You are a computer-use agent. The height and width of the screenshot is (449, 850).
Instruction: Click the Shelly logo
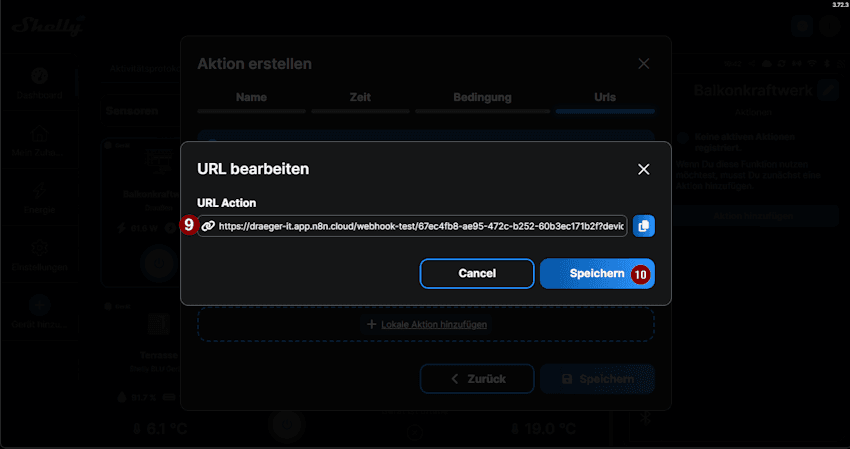49,26
